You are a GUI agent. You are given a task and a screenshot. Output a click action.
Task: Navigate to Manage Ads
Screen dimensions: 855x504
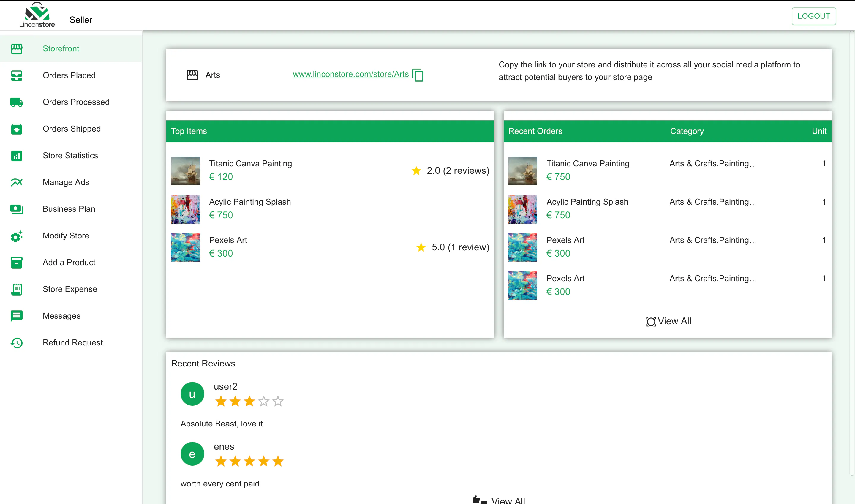point(71,182)
